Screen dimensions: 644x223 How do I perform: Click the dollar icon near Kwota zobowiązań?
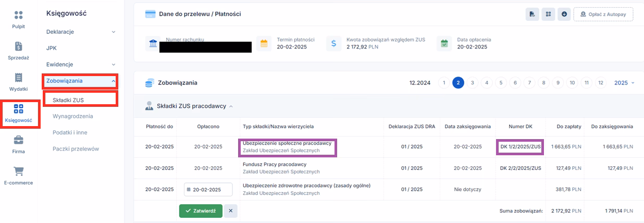point(333,44)
